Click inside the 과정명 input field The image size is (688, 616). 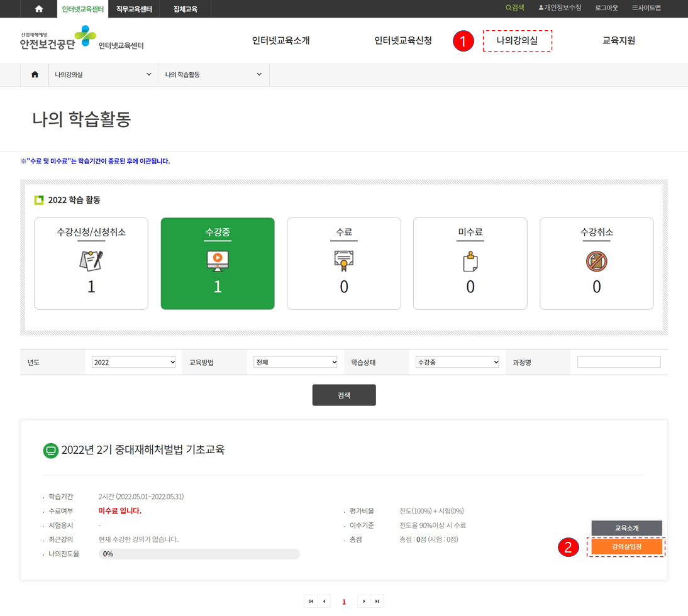click(x=619, y=361)
